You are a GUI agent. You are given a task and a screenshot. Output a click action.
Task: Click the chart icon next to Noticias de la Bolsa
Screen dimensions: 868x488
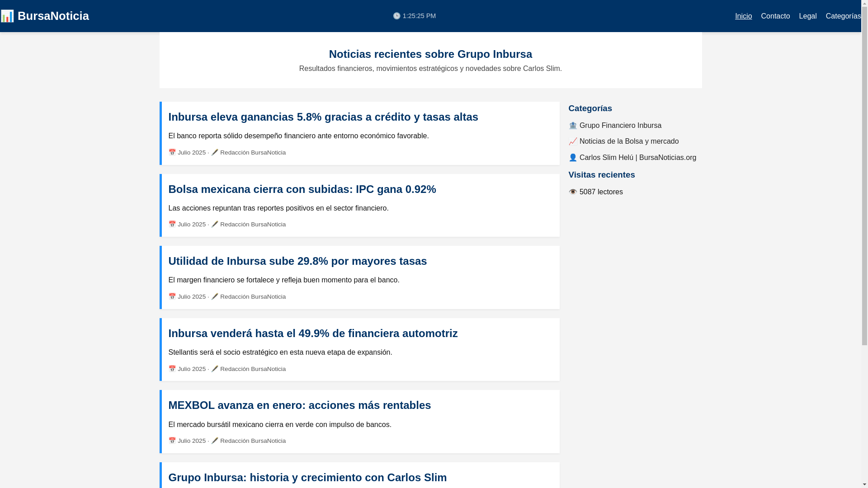(573, 141)
